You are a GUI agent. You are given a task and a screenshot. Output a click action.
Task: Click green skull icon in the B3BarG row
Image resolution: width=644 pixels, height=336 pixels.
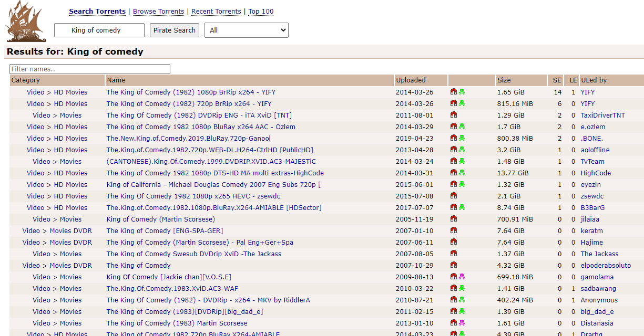462,207
